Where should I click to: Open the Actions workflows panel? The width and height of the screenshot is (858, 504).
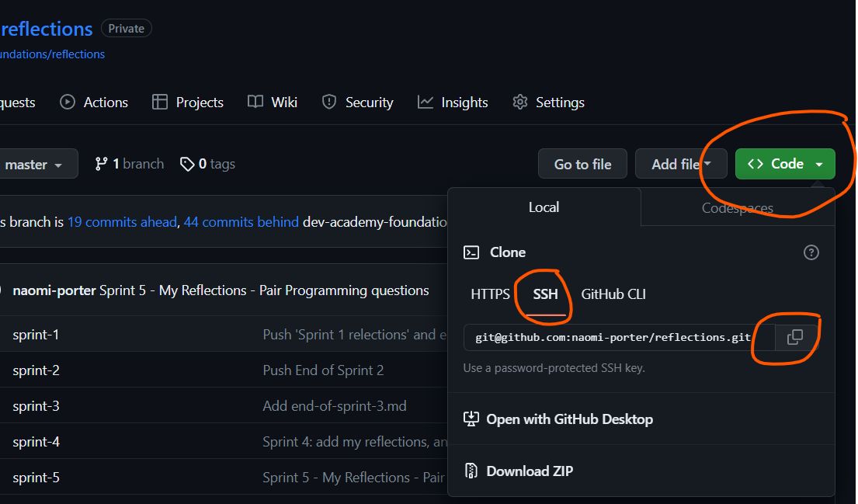tap(93, 102)
